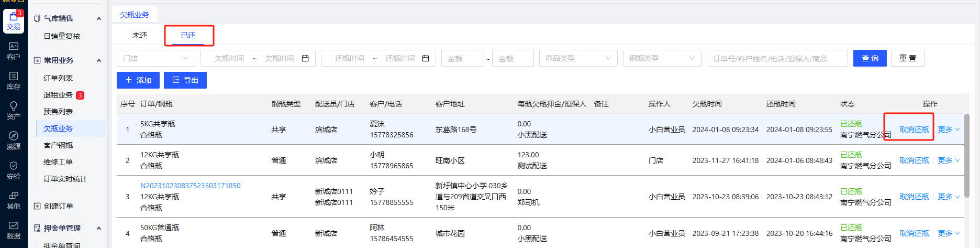Image resolution: width=980 pixels, height=248 pixels.
Task: Open 退租业务 in sidebar
Action: point(58,95)
